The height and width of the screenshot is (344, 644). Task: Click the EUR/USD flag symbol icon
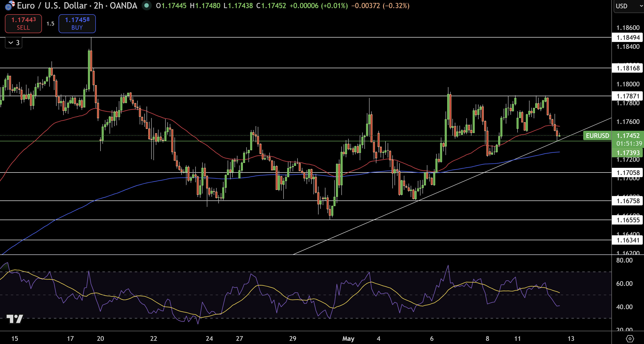10,5
